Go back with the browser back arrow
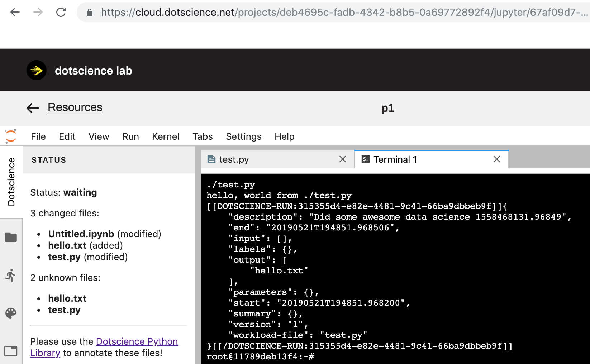 click(x=15, y=12)
